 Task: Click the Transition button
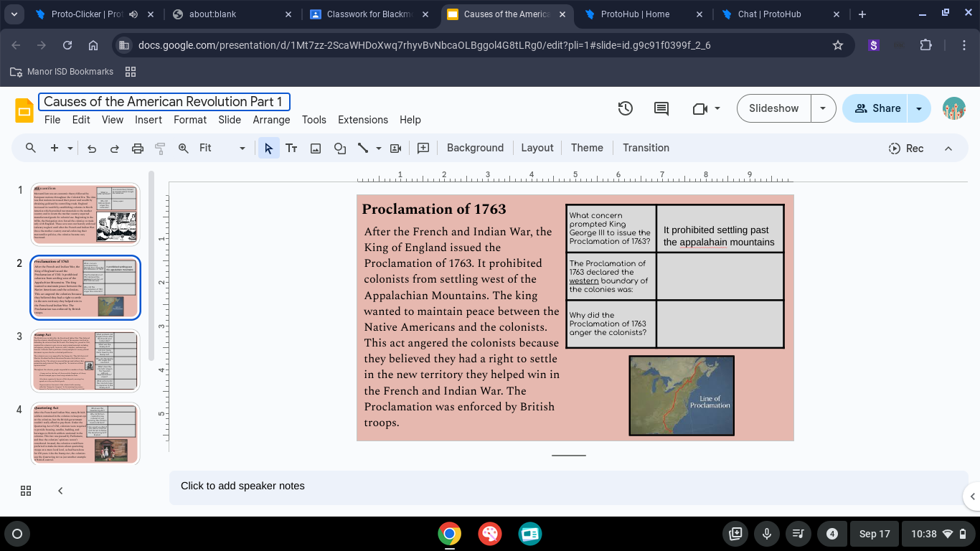tap(646, 148)
